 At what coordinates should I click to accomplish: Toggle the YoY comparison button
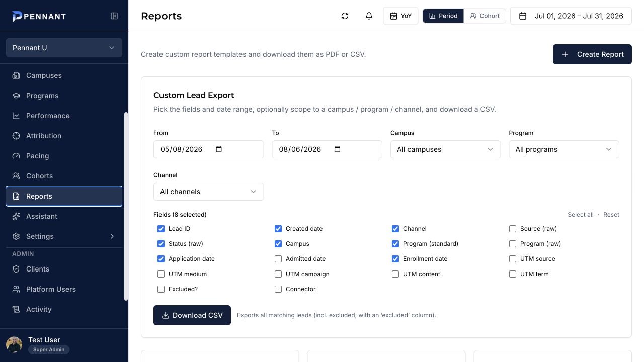coord(400,16)
